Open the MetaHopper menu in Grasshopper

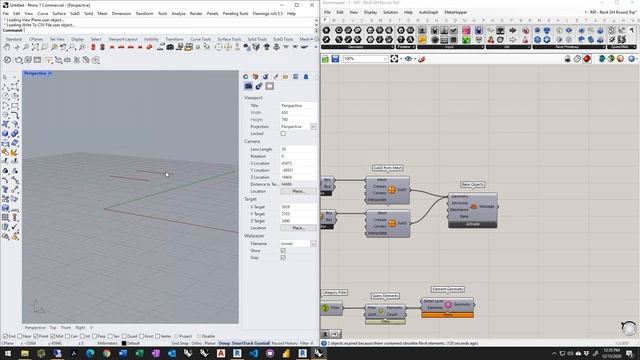point(456,12)
